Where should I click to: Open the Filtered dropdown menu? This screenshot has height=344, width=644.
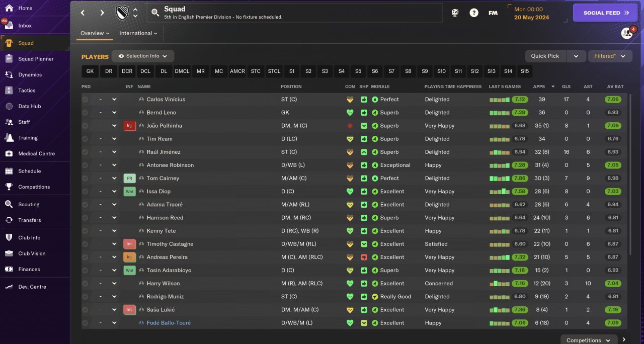pos(610,56)
